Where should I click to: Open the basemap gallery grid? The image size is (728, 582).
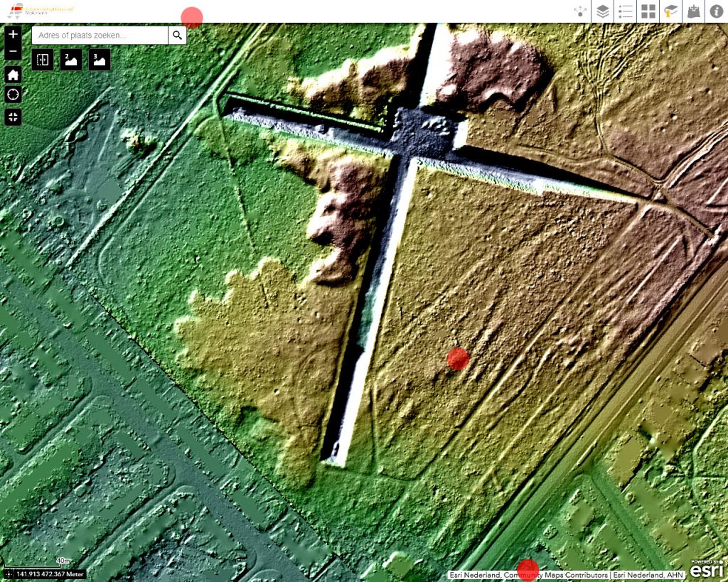[648, 11]
